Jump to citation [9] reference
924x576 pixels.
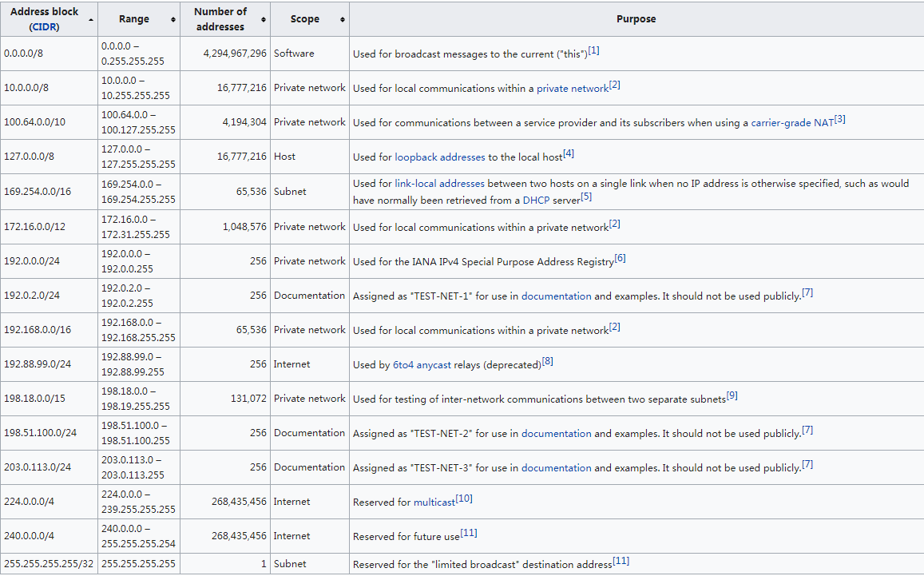732,395
